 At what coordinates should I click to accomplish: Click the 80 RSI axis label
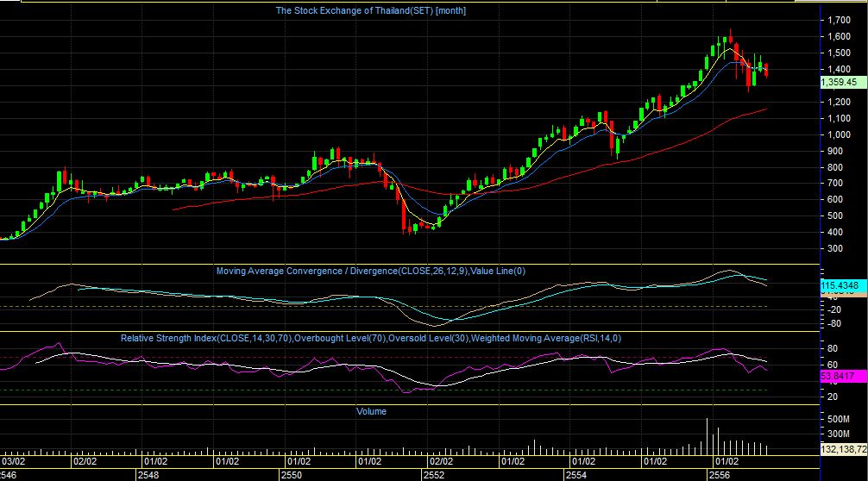[x=833, y=348]
